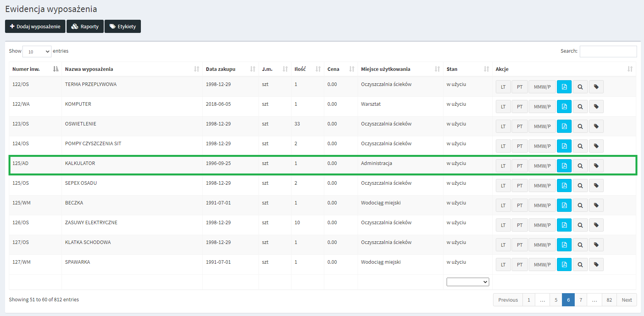
Task: Click search icon in SEPEX OSADU row
Action: tap(580, 185)
